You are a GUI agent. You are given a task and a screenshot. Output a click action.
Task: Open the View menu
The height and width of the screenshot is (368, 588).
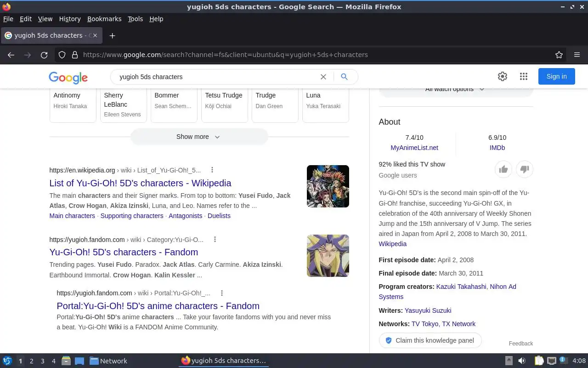45,19
